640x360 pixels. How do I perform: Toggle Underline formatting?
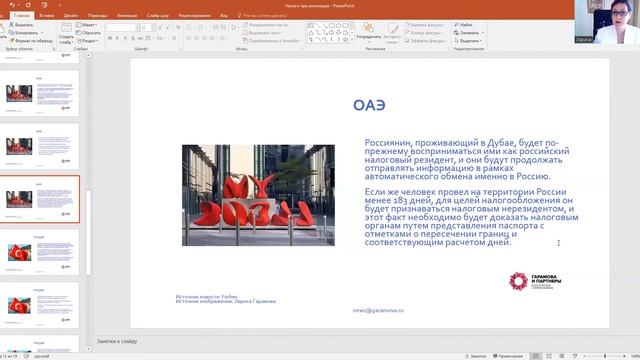[x=125, y=38]
